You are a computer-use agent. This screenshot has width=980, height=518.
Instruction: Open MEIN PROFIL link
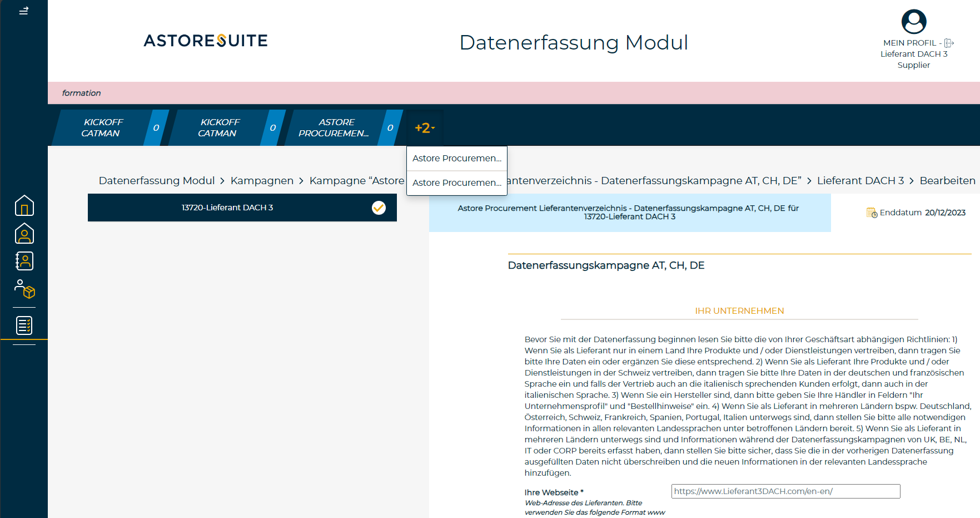pyautogui.click(x=909, y=43)
